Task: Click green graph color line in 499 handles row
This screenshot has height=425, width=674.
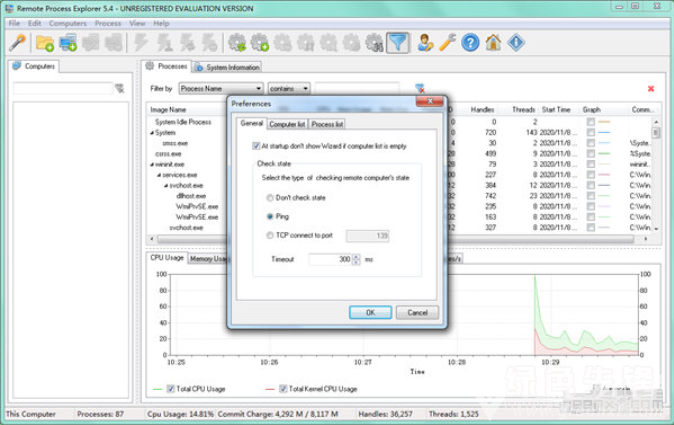Action: (604, 153)
